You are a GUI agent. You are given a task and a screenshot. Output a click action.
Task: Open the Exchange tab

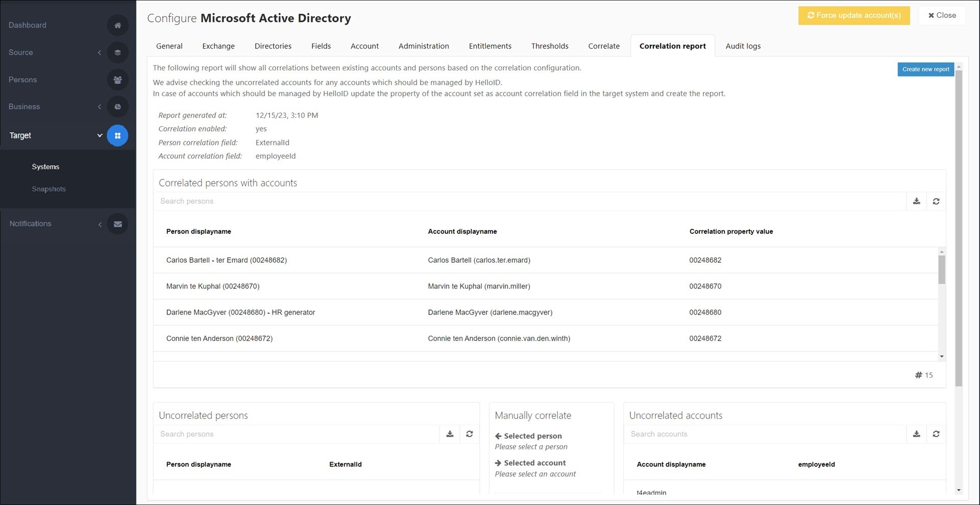coord(218,46)
